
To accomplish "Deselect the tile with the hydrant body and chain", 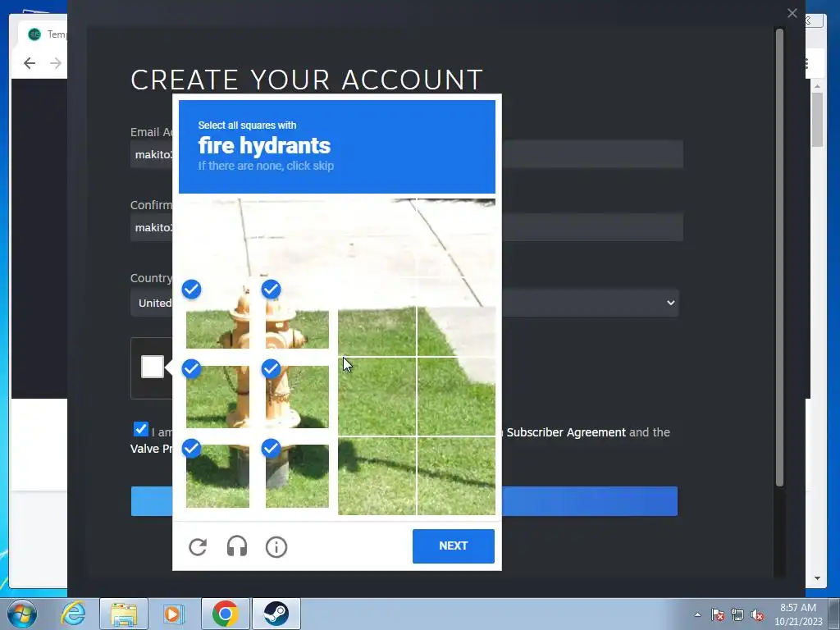I will click(x=297, y=396).
